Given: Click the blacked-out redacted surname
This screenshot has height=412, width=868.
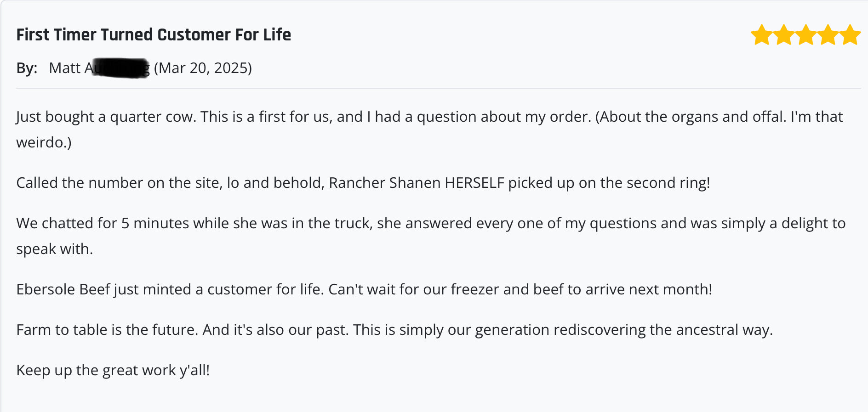Looking at the screenshot, I should (120, 68).
